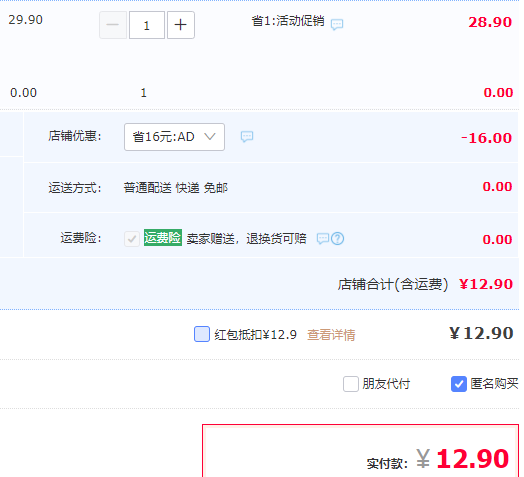Toggle the 运费险 freight insurance checkbox
This screenshot has height=477, width=524.
132,239
